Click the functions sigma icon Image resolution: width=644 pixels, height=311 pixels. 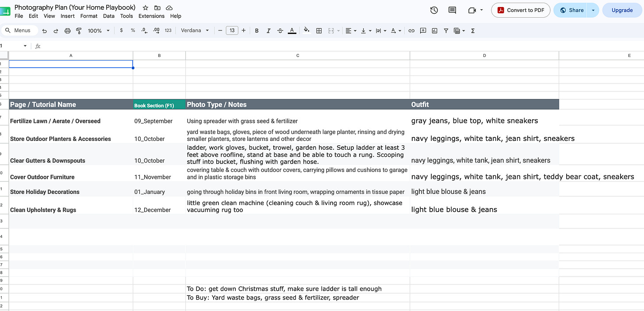coord(473,30)
